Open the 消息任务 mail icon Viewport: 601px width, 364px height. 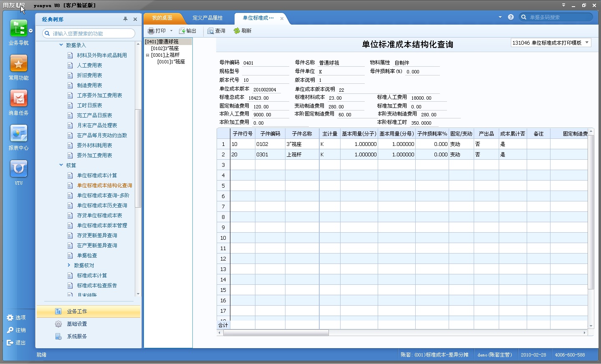pos(19,99)
